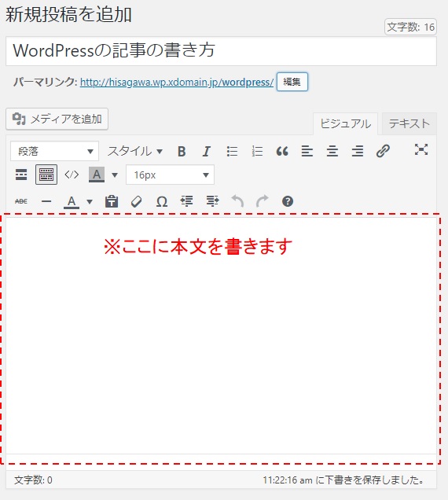448x500 pixels.
Task: Click the 下書きを保存しました status message
Action: click(343, 480)
